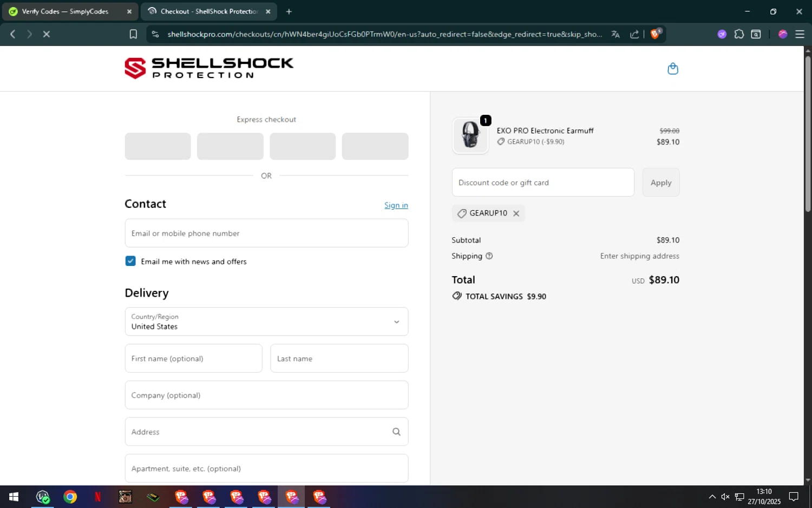812x508 pixels.
Task: Open the notification center icon
Action: pos(794,497)
